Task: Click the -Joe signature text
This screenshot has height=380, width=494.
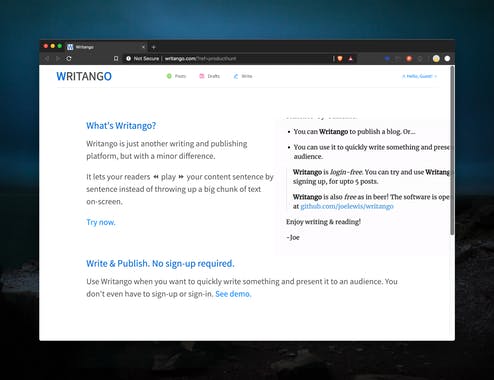Action: click(293, 237)
